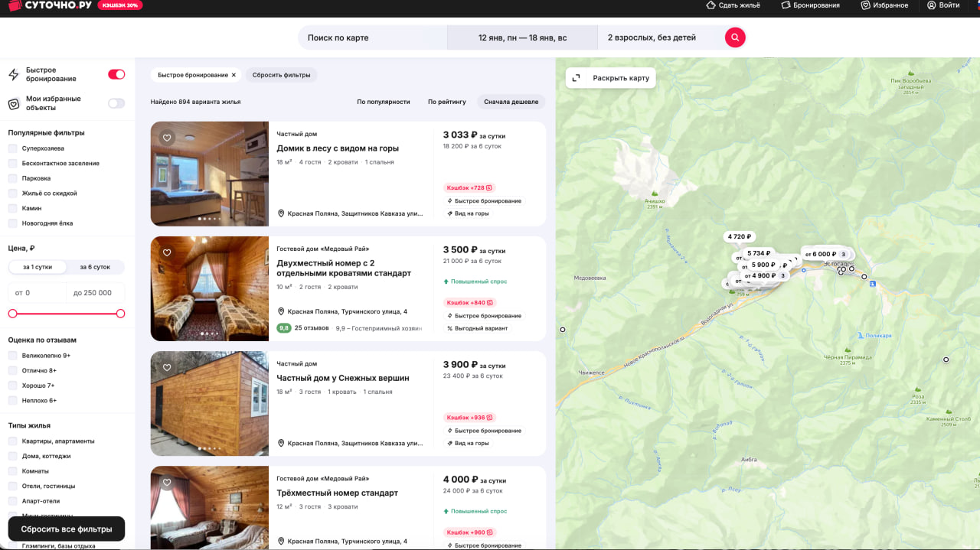Open the guests selector 2 взрослых
Image resolution: width=980 pixels, height=550 pixels.
[652, 37]
